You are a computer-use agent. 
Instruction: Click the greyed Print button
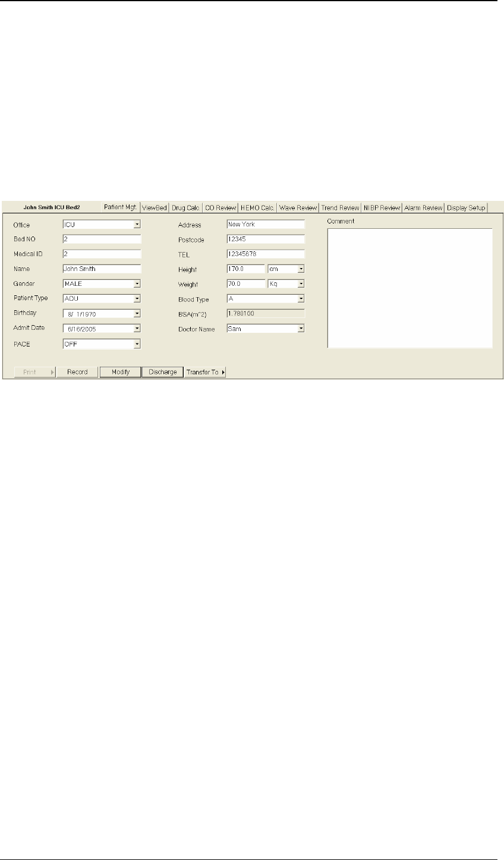pyautogui.click(x=34, y=372)
